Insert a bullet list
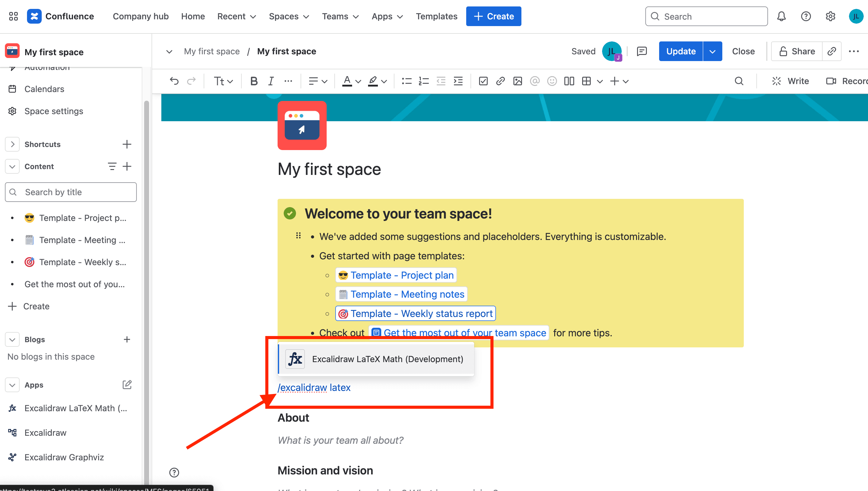This screenshot has width=868, height=491. tap(407, 81)
